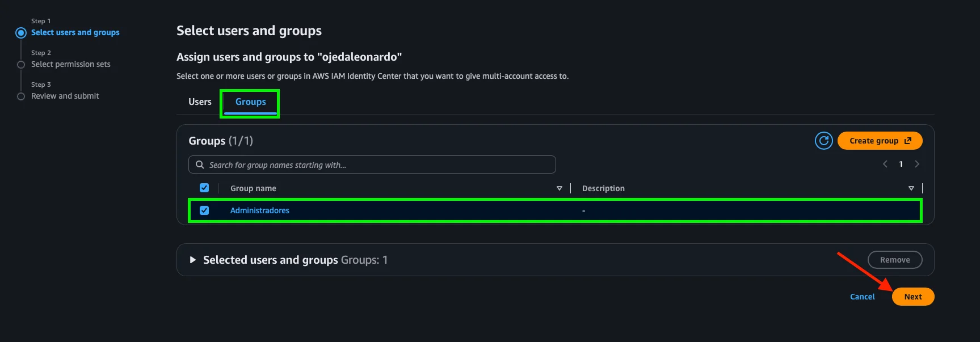Image resolution: width=980 pixels, height=342 pixels.
Task: Click the search magnifier icon
Action: (200, 164)
